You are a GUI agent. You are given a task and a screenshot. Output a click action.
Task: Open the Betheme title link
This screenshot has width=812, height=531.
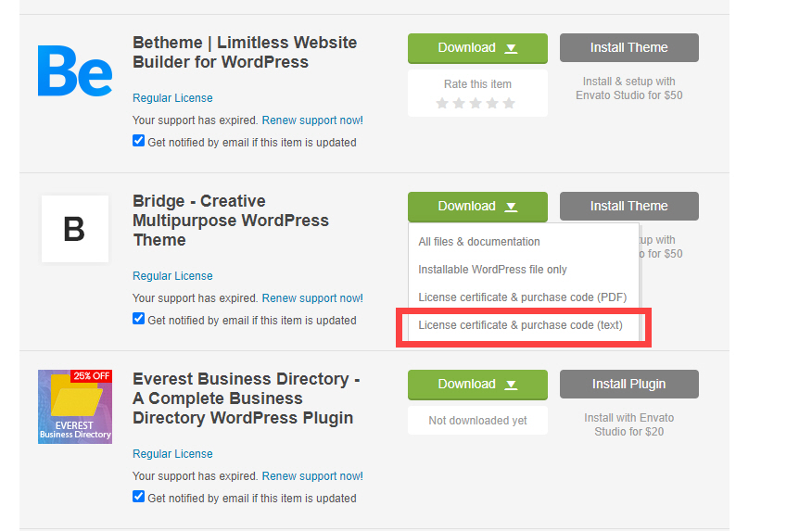coord(245,52)
